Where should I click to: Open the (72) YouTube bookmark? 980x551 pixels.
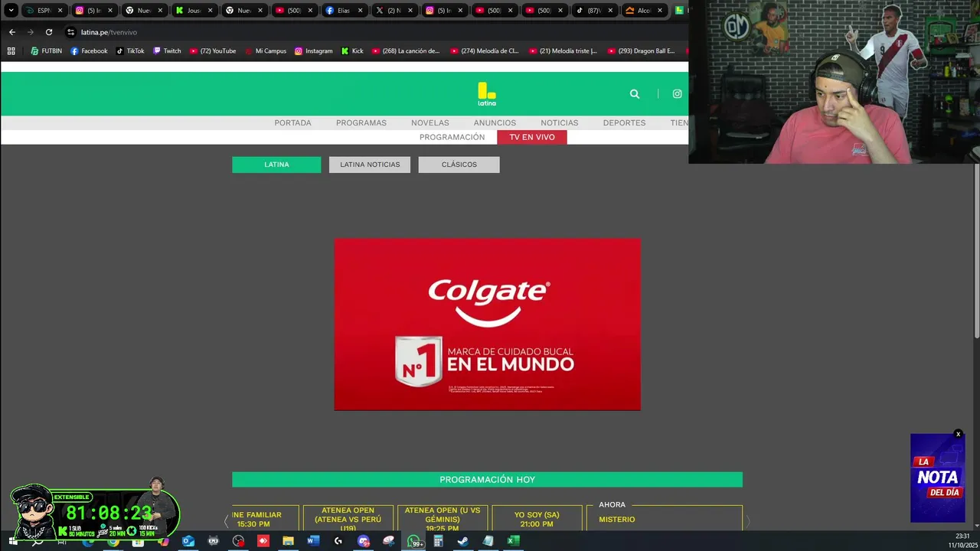pos(212,51)
